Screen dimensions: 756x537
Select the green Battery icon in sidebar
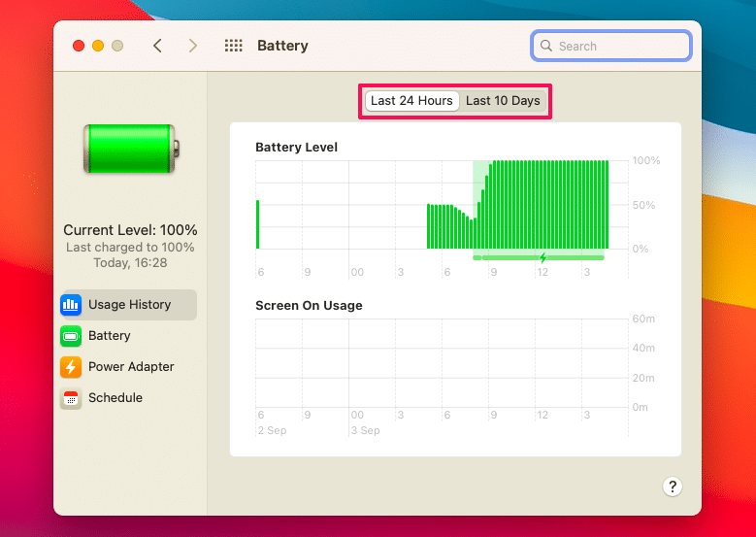point(71,336)
